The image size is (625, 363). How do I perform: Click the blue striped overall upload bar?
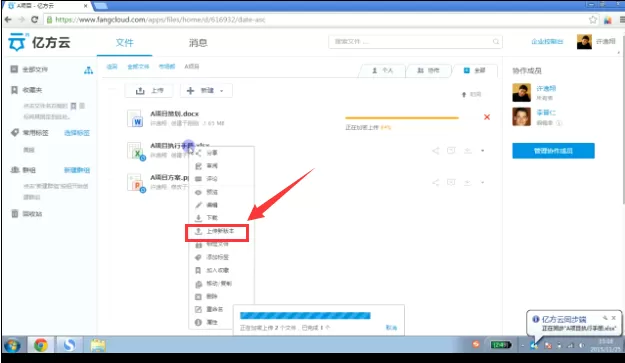305,316
